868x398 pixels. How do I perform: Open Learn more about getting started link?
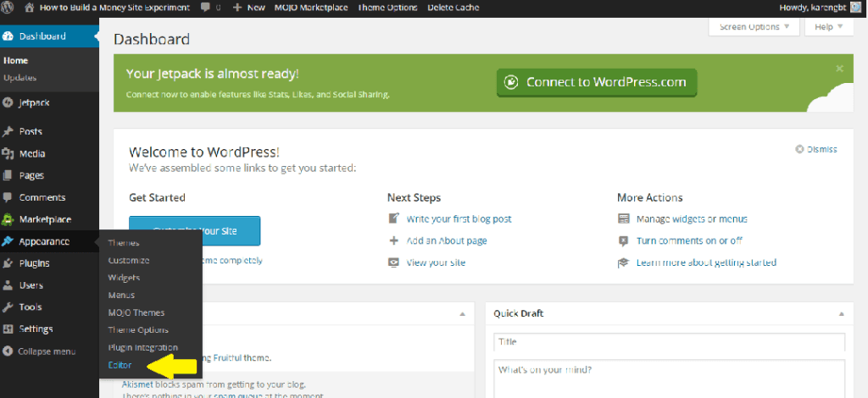pos(706,263)
